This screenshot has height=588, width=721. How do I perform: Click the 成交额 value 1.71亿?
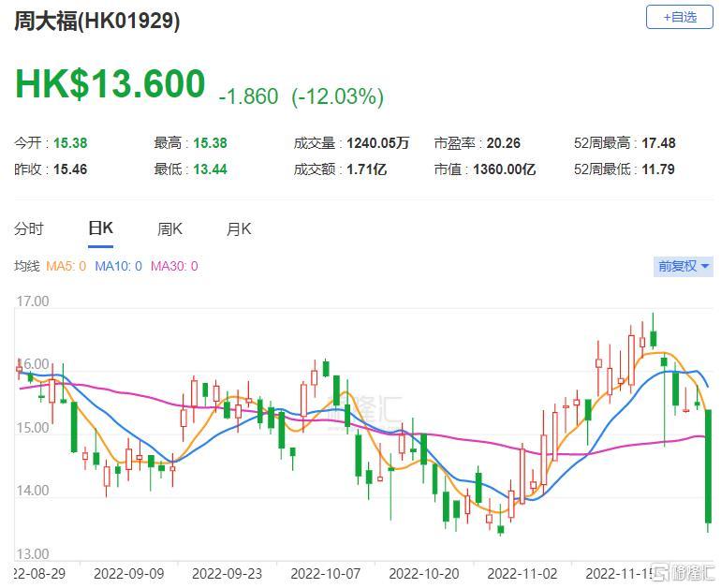click(x=366, y=169)
